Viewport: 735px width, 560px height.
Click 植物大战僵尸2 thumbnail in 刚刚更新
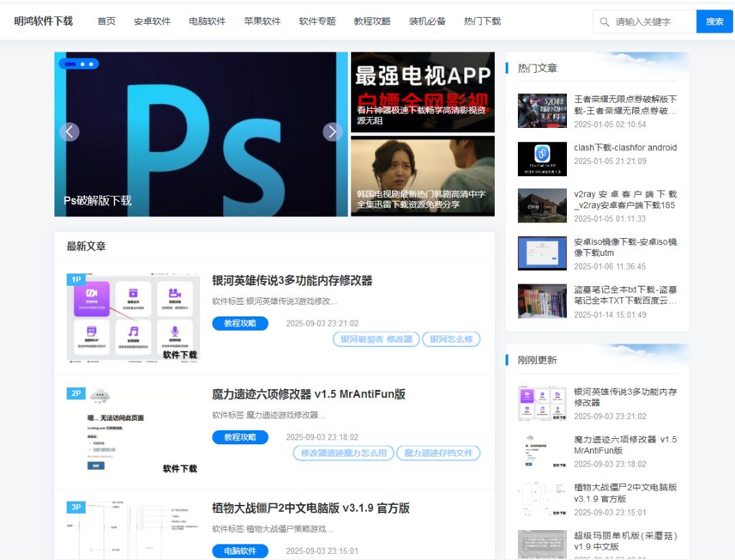click(542, 499)
